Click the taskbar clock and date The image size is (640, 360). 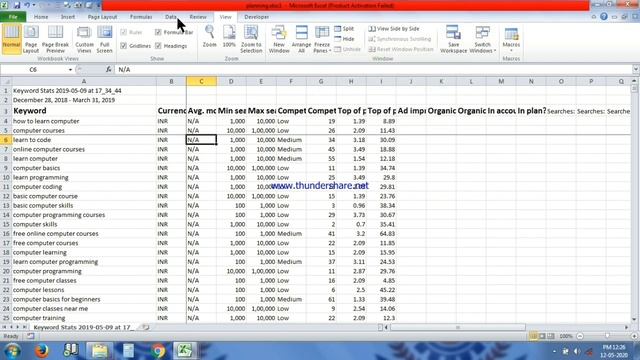pos(613,351)
